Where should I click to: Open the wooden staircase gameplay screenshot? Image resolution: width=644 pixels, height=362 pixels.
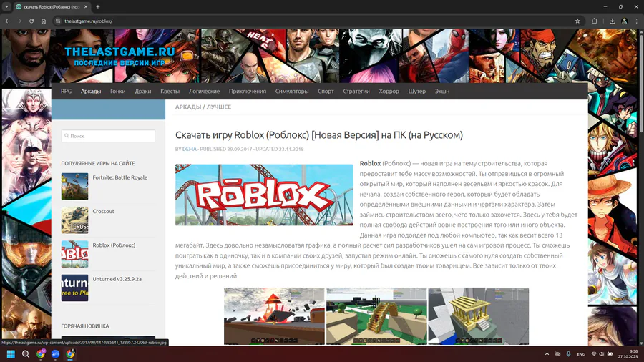pos(376,316)
